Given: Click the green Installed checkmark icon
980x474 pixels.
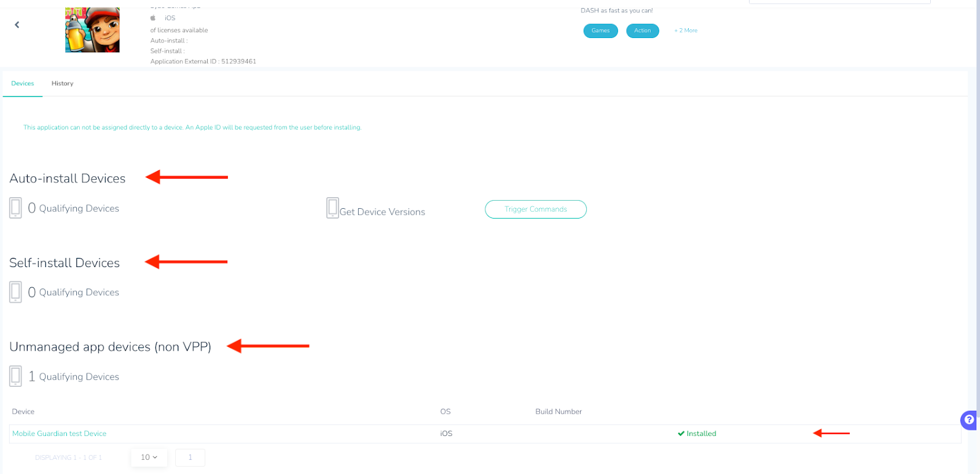Looking at the screenshot, I should 681,433.
